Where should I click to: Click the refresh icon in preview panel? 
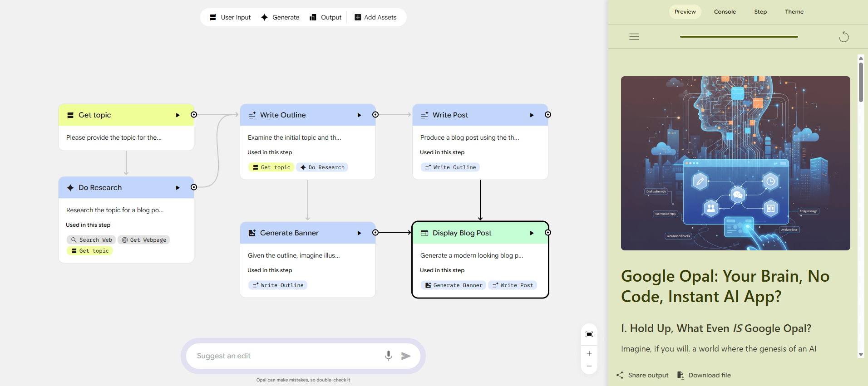843,37
